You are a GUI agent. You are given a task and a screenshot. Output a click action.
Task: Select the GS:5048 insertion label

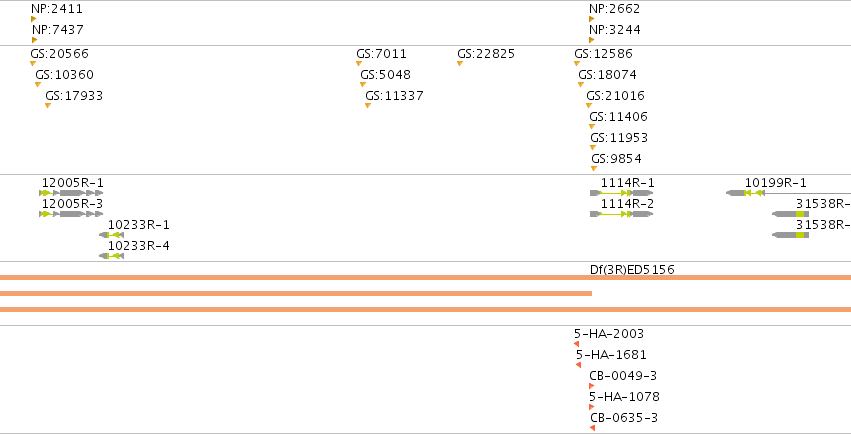(385, 75)
